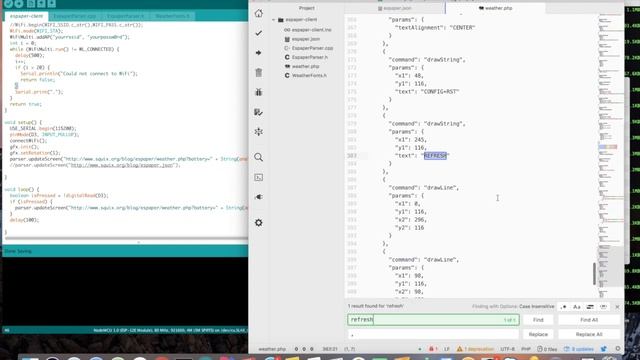The width and height of the screenshot is (640, 360).
Task: Click the Debug bug icon in Atom sidebar
Action: point(258,92)
